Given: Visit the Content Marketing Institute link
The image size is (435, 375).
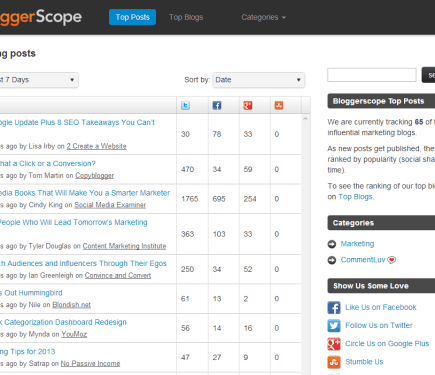Looking at the screenshot, I should pos(124,246).
